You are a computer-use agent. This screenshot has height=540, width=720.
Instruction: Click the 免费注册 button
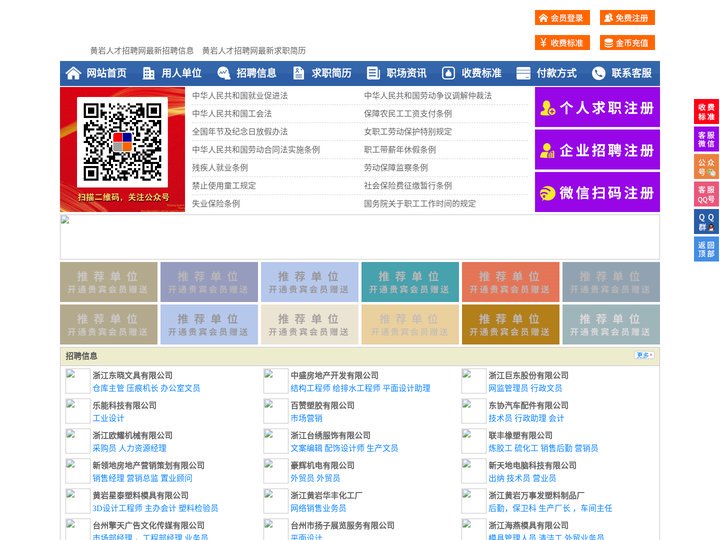pyautogui.click(x=627, y=18)
